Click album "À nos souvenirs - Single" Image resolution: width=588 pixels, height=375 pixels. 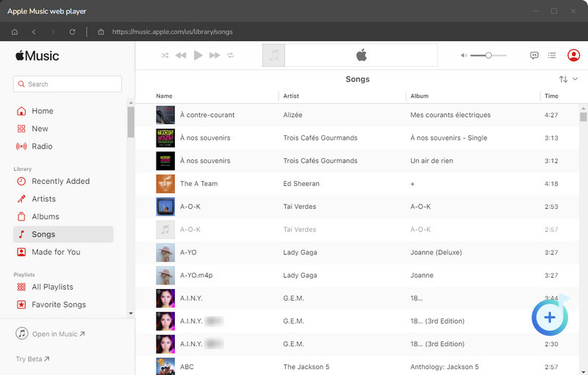449,137
